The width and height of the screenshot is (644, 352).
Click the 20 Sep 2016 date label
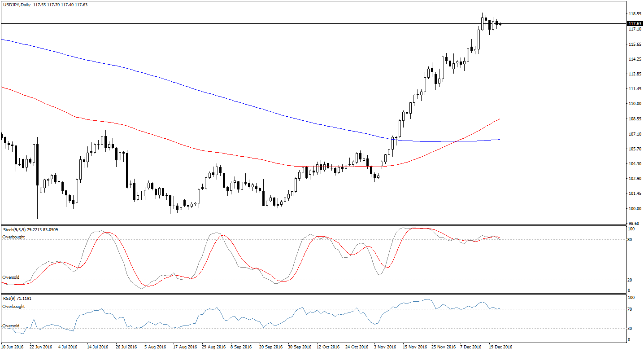271,347
